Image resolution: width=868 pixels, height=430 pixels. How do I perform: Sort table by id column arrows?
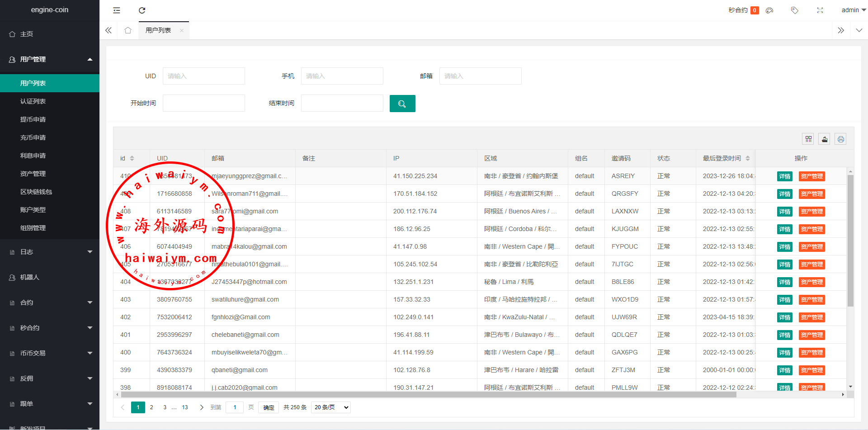(132, 158)
